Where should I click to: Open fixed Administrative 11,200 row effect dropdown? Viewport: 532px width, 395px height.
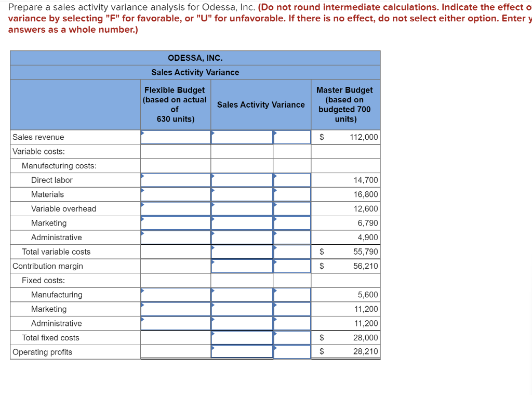(x=292, y=323)
